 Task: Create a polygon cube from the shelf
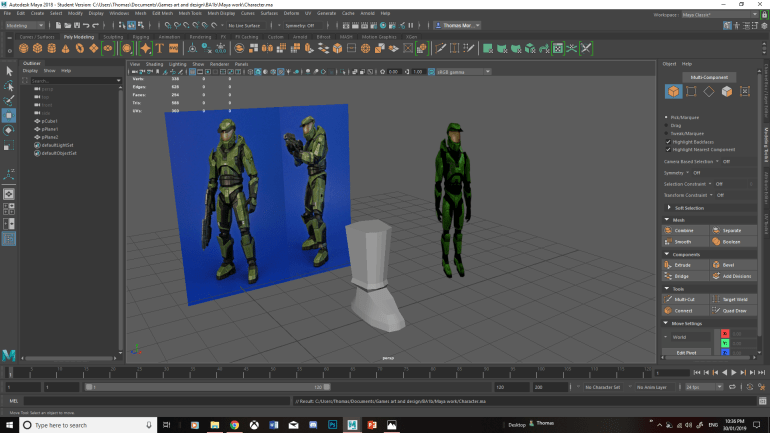click(x=38, y=48)
